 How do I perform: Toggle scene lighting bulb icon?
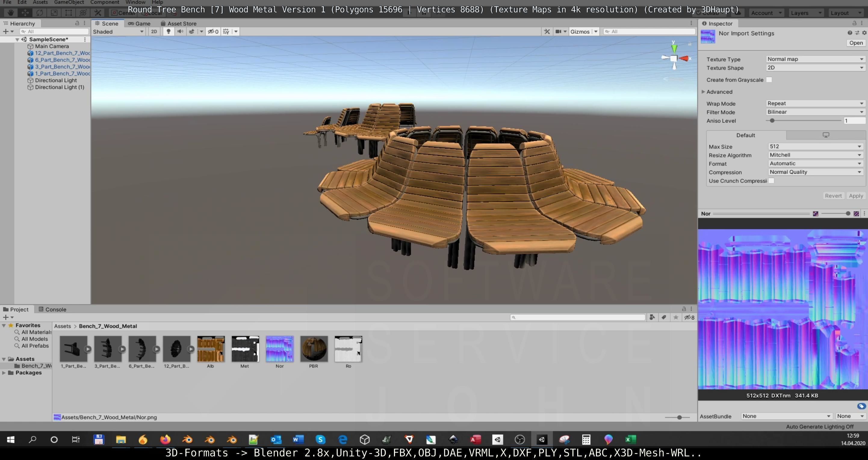(x=169, y=31)
